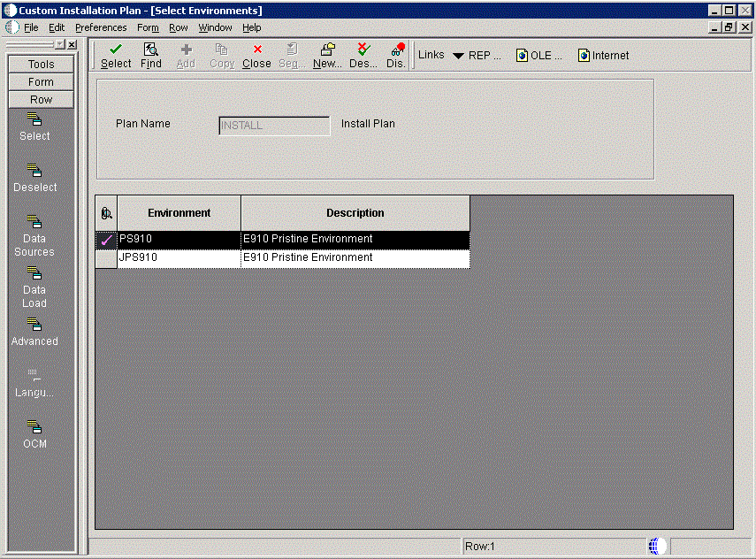Image resolution: width=756 pixels, height=559 pixels.
Task: Click the Row:1 status bar entry
Action: point(480,546)
